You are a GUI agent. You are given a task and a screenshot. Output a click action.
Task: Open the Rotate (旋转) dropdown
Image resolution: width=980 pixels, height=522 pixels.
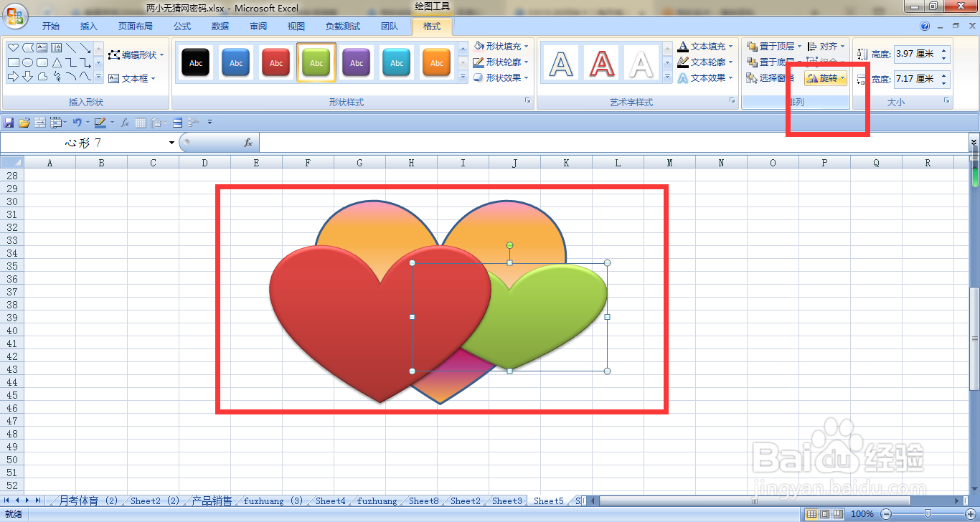pos(826,78)
